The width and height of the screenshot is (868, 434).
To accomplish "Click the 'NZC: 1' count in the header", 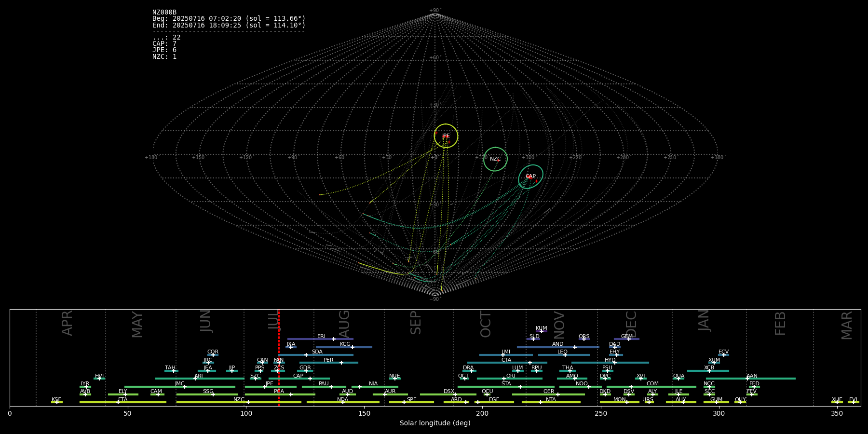I will [x=164, y=56].
